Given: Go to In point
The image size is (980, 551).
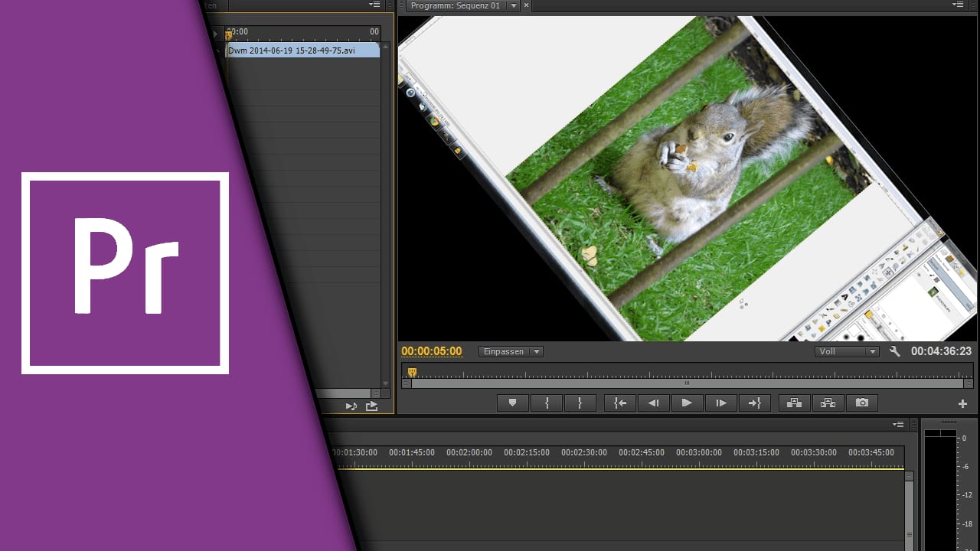Looking at the screenshot, I should [620, 403].
